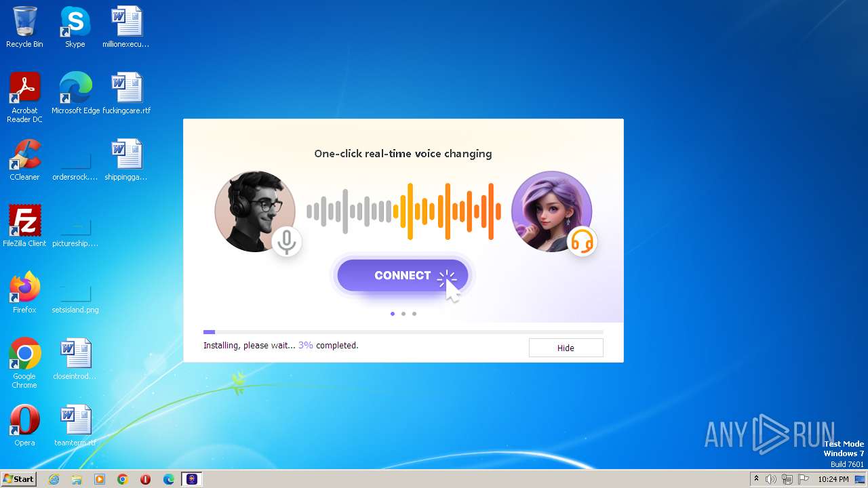Open the volume speaker tray icon
The width and height of the screenshot is (868, 488).
coord(771,479)
